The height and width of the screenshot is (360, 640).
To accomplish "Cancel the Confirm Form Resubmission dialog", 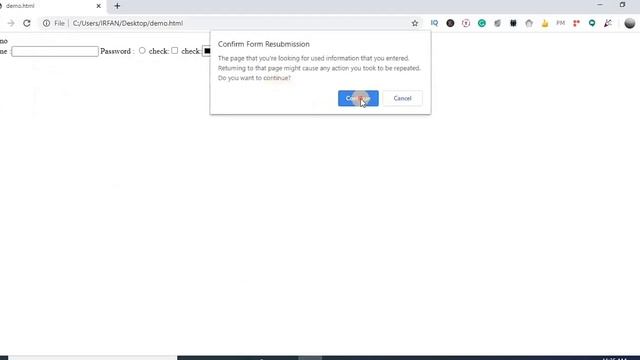I will tap(402, 98).
